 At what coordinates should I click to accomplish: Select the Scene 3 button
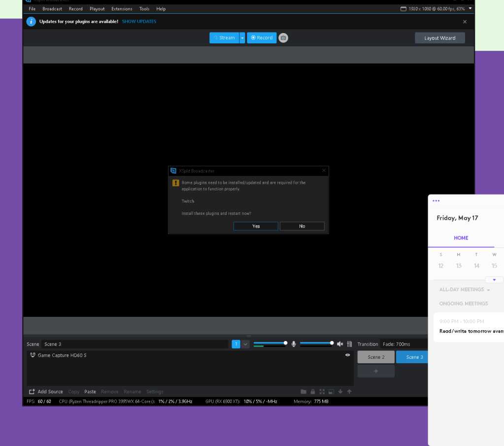pos(412,357)
